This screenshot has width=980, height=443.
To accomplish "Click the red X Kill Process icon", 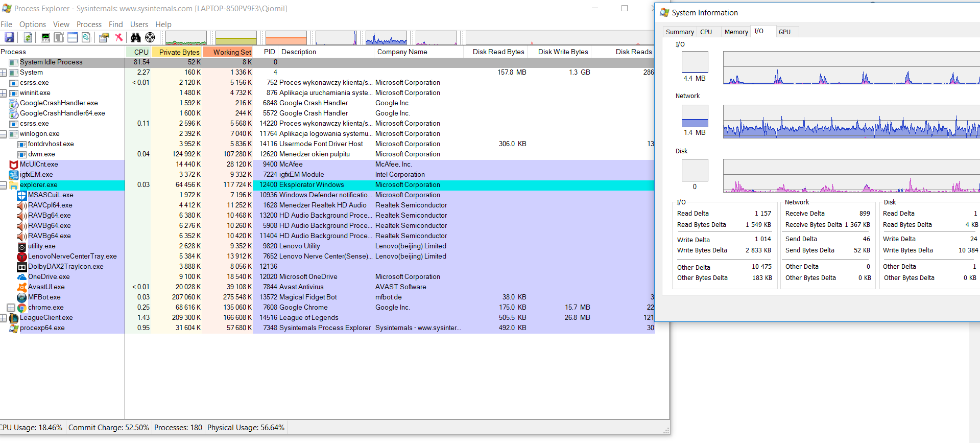I will coord(118,37).
